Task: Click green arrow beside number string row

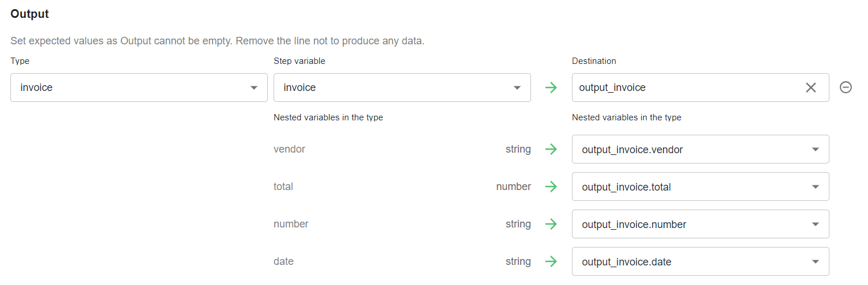Action: point(551,224)
